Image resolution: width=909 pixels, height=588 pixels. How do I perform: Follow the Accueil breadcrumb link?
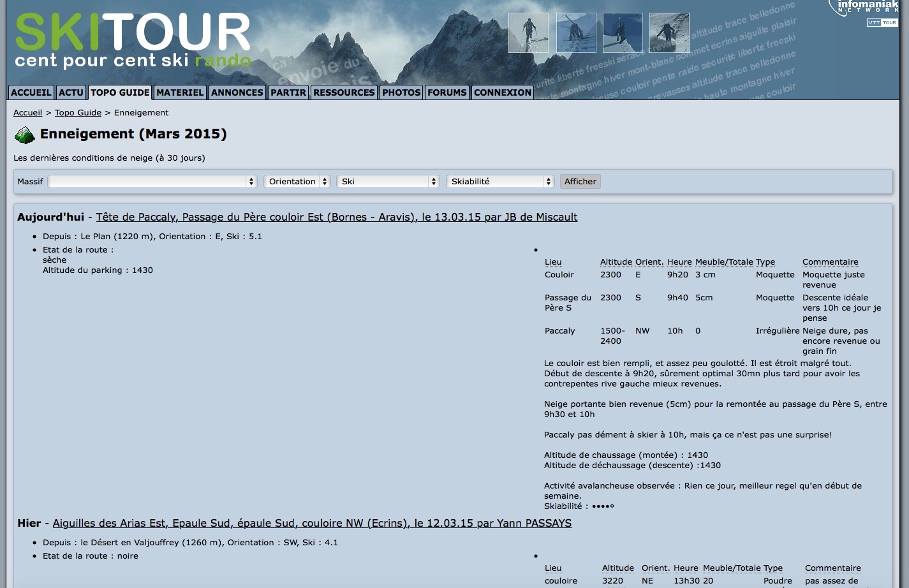[28, 113]
